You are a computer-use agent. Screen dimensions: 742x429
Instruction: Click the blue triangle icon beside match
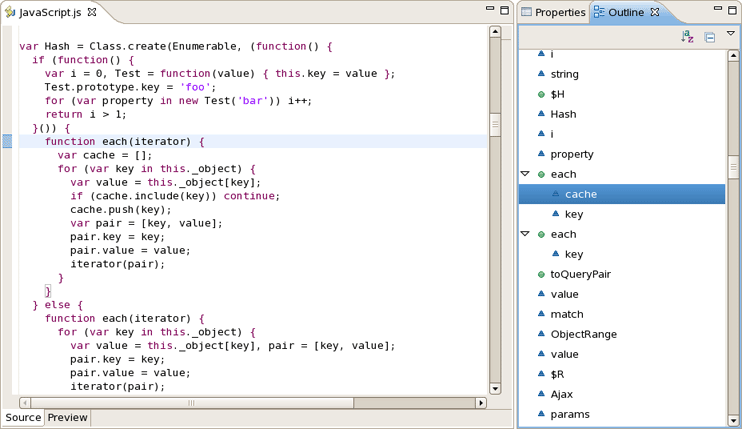(541, 314)
